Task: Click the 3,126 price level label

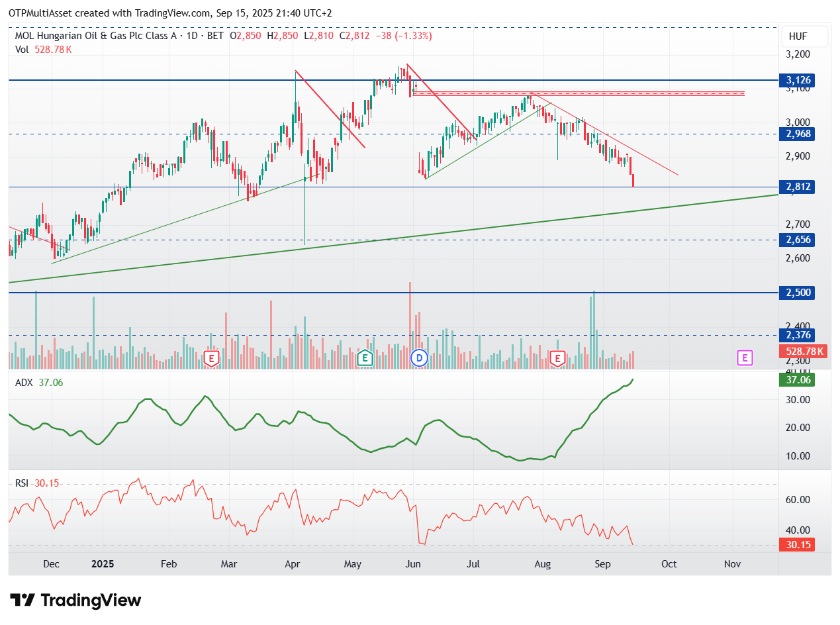Action: click(798, 80)
